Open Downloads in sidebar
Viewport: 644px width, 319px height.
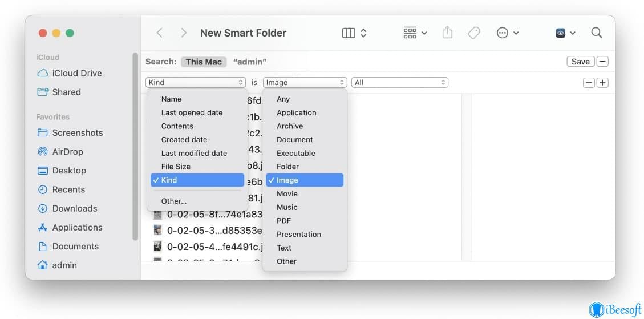click(x=67, y=208)
